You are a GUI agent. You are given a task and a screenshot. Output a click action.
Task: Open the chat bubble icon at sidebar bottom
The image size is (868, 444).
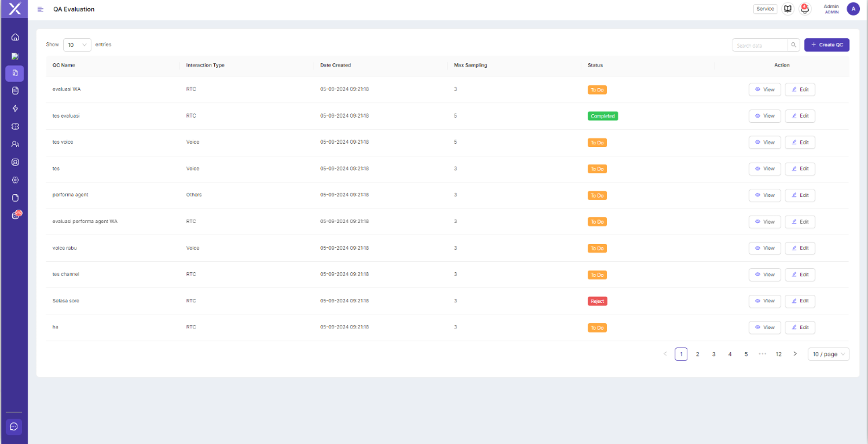pyautogui.click(x=14, y=427)
